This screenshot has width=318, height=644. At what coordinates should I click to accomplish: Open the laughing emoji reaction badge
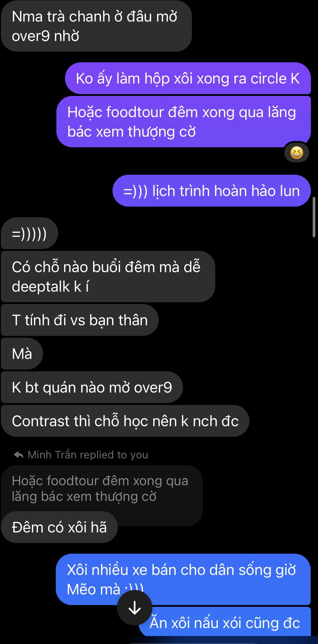pos(297,153)
